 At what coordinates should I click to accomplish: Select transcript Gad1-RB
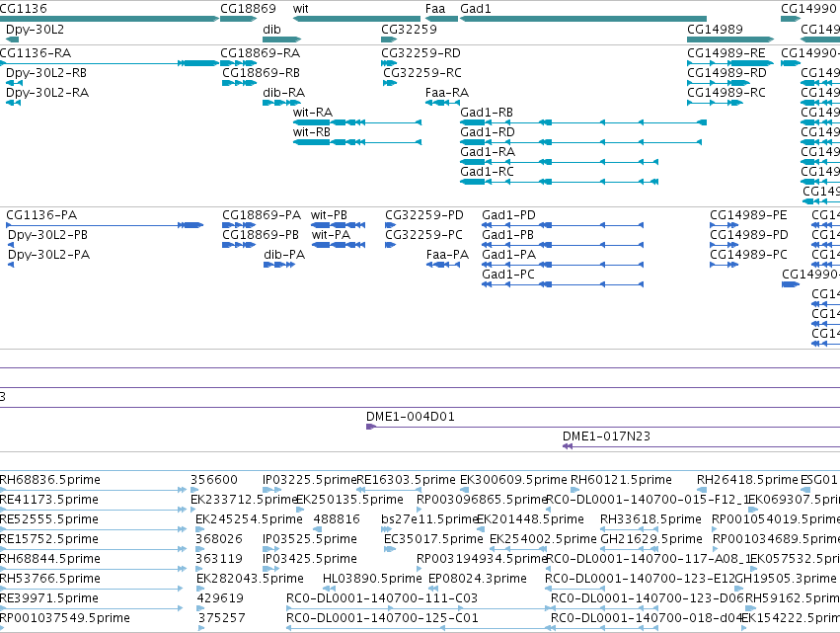[x=582, y=122]
